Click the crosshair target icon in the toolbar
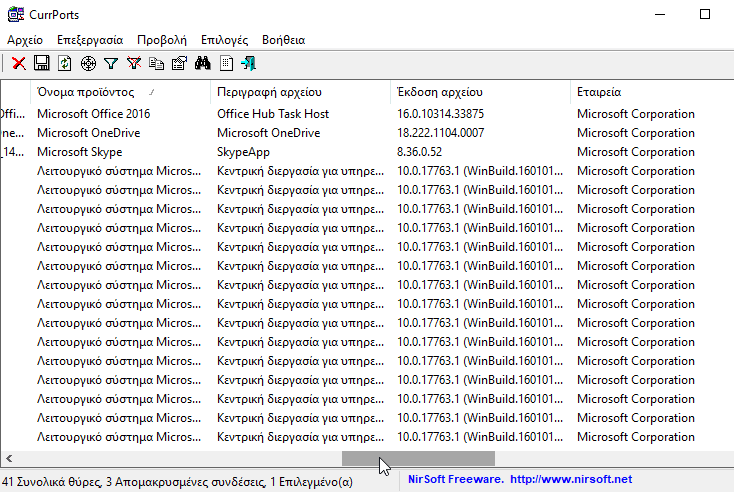The height and width of the screenshot is (492, 734). (x=87, y=63)
